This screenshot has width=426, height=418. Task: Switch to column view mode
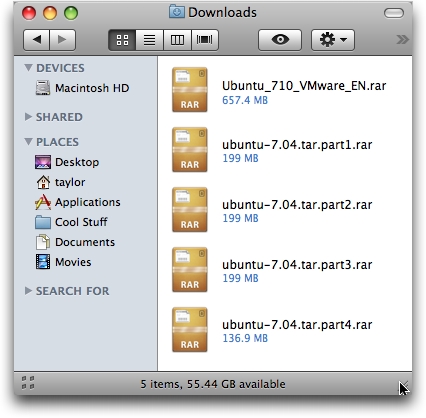[177, 40]
